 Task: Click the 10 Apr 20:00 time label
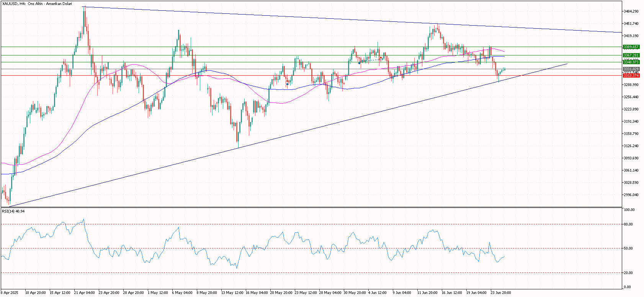point(36,293)
